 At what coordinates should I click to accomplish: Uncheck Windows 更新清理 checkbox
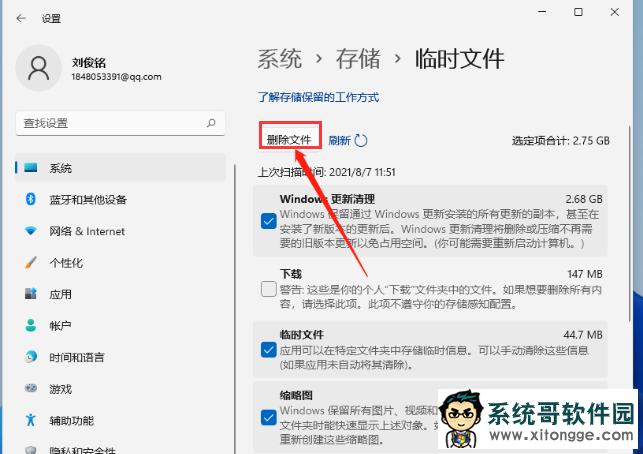tap(269, 221)
